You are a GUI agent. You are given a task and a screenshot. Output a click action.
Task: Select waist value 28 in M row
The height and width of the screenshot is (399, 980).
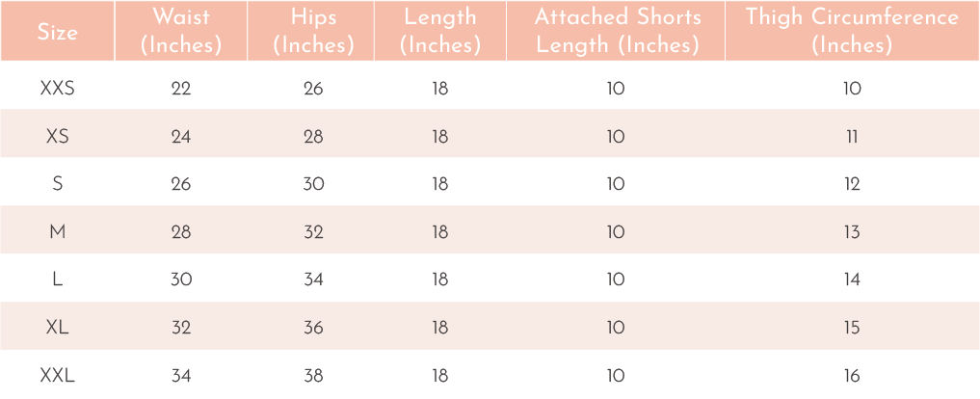(x=180, y=232)
